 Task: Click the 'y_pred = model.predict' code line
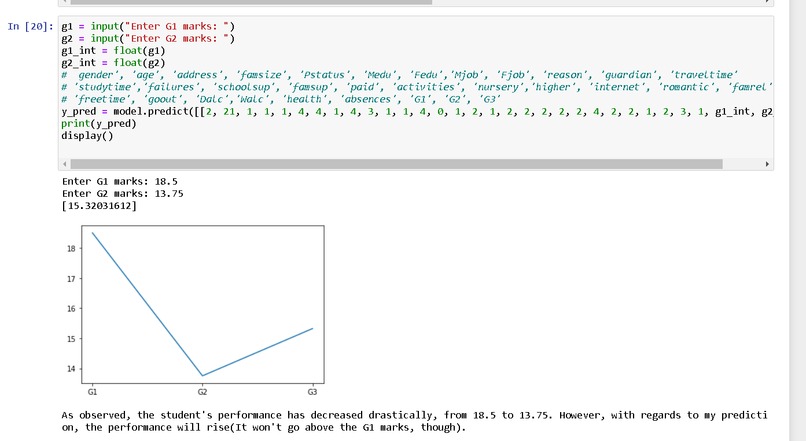[x=417, y=112]
